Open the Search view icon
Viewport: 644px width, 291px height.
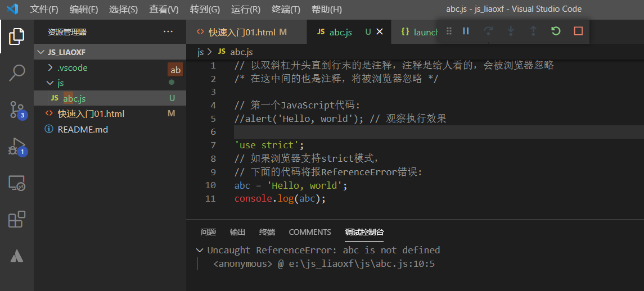pos(16,72)
